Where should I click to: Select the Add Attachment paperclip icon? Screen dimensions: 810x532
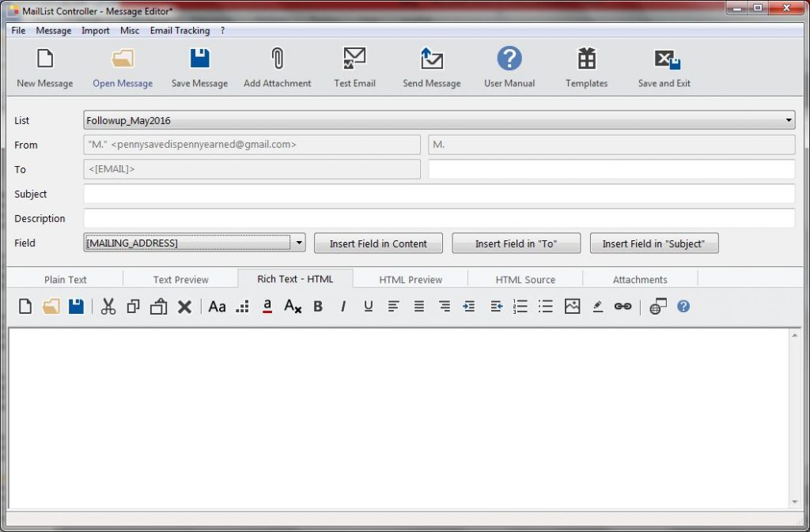(x=277, y=65)
